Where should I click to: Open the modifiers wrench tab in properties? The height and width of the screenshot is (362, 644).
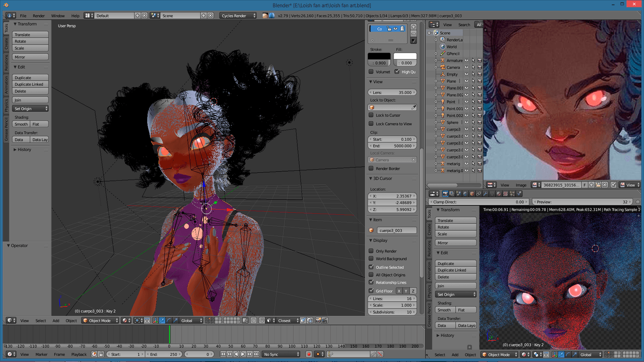click(485, 194)
